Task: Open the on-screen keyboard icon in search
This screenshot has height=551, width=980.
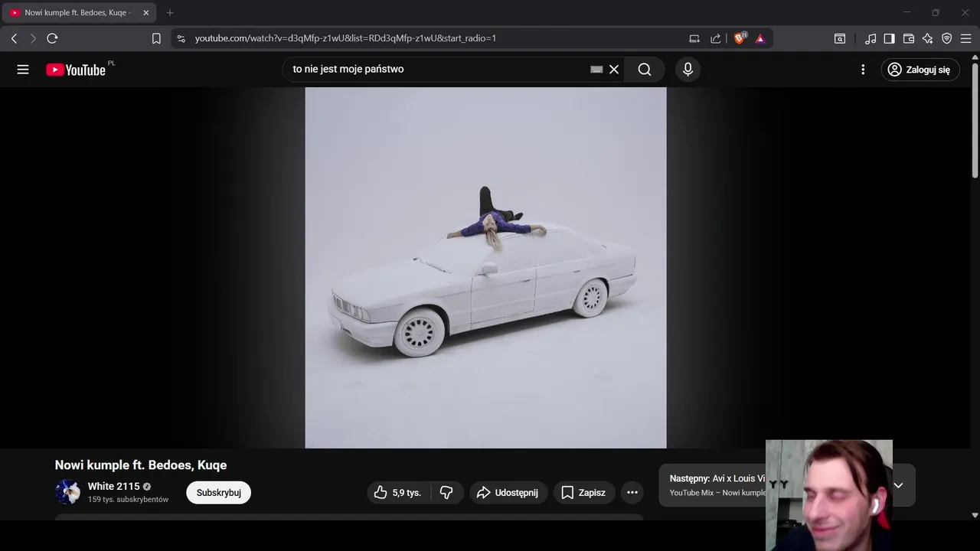Action: tap(596, 69)
